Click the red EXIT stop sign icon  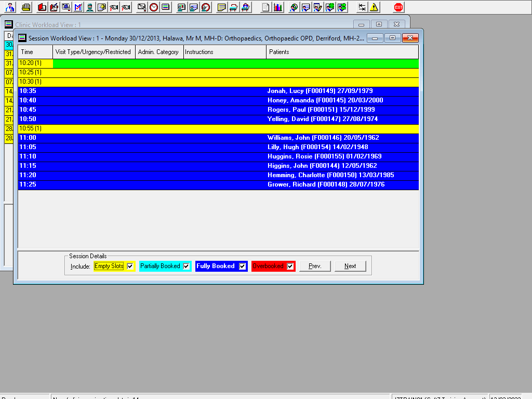398,7
